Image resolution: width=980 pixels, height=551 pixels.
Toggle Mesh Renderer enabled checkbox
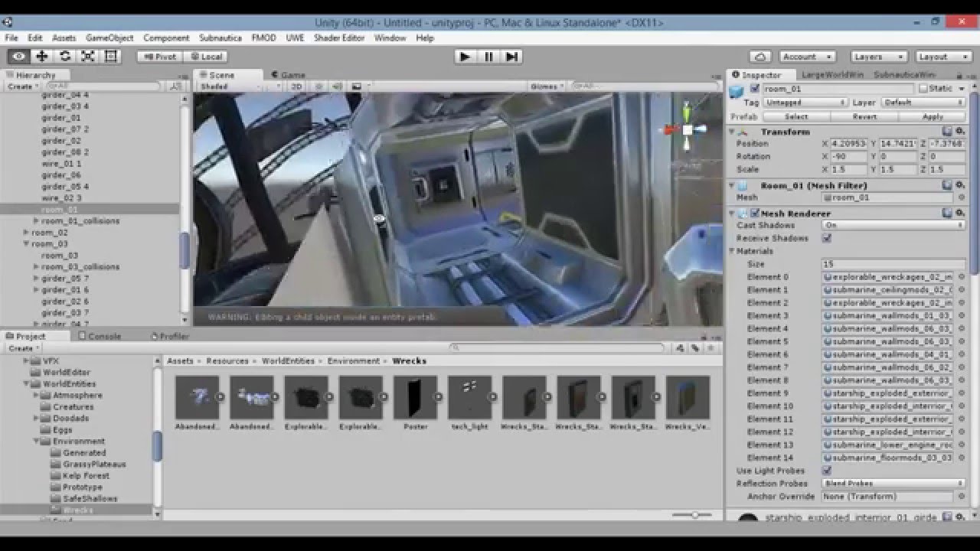(x=755, y=213)
